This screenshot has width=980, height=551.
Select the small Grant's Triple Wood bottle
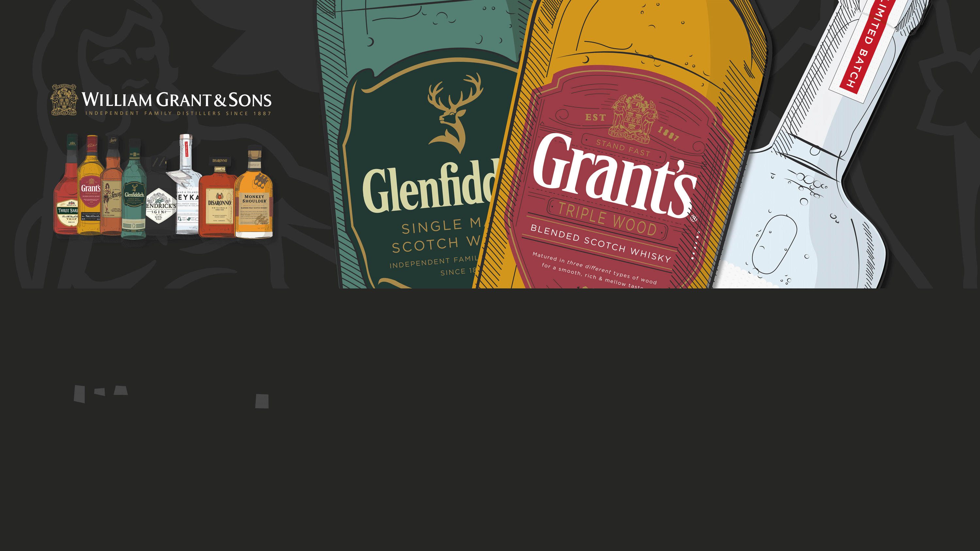coord(90,185)
